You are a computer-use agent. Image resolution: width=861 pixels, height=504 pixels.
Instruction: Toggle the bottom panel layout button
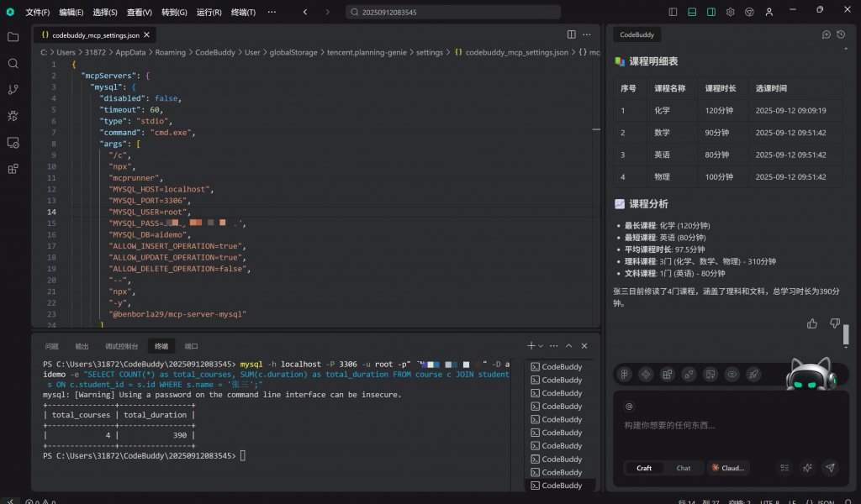click(x=692, y=13)
